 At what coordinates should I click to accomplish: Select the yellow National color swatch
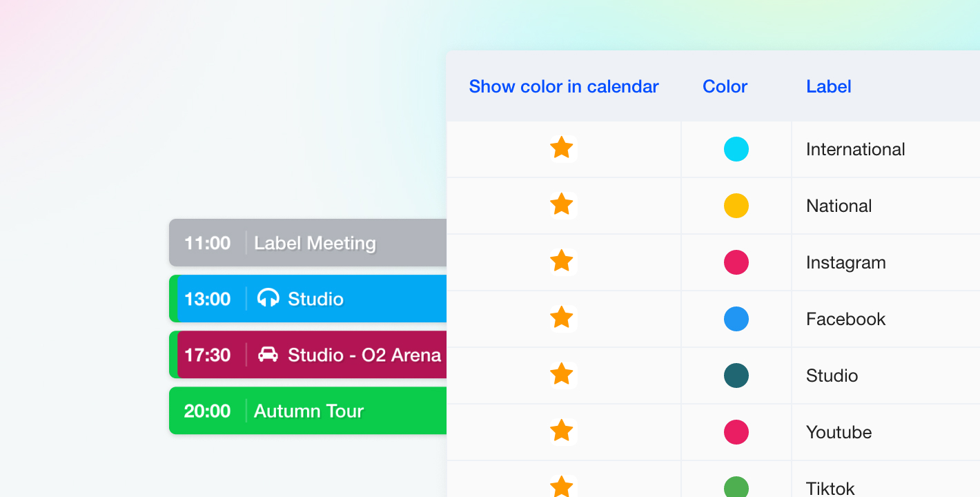click(736, 206)
